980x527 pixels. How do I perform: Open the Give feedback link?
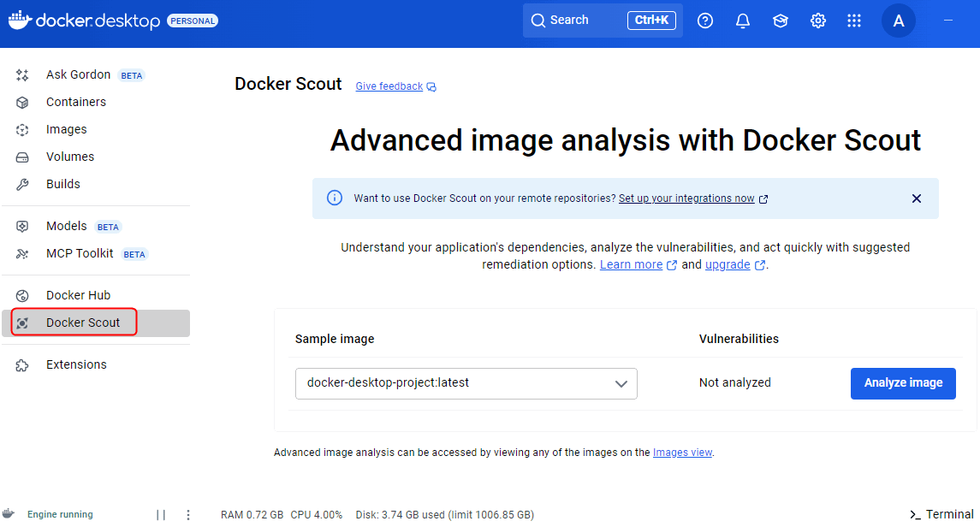[x=389, y=86]
